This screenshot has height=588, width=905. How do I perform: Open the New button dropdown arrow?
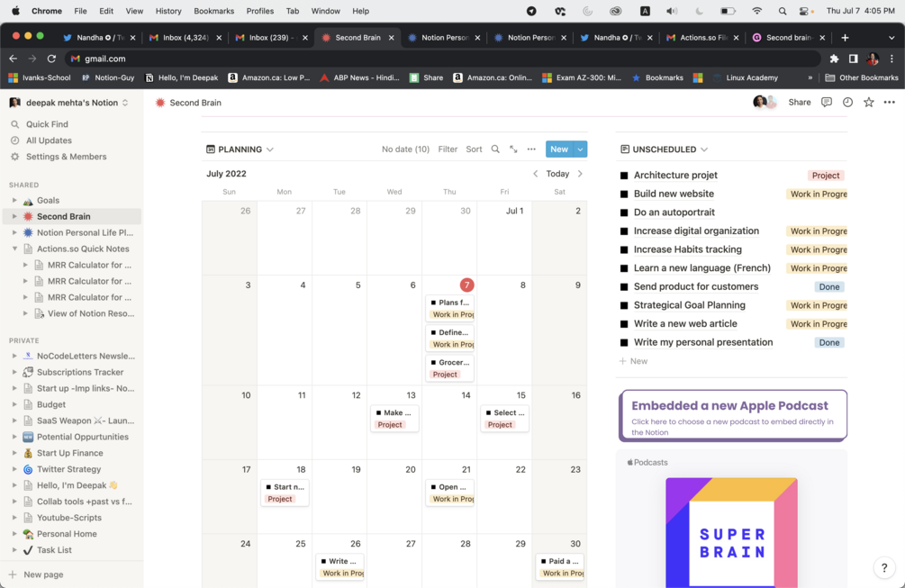click(580, 149)
